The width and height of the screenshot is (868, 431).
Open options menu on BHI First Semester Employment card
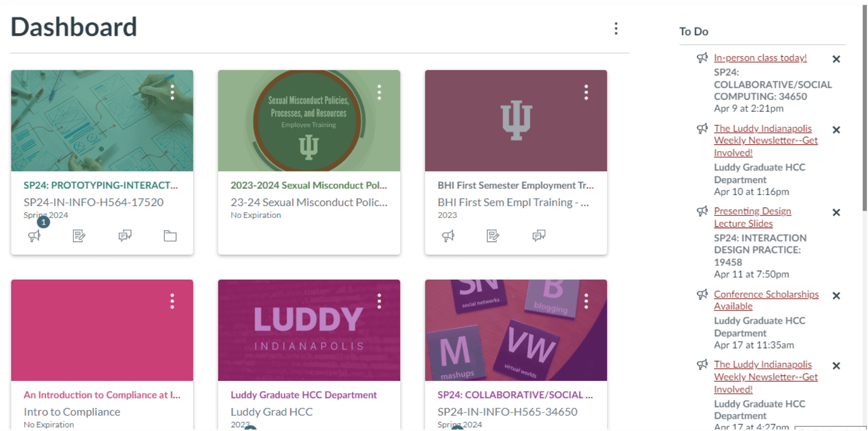click(x=586, y=92)
